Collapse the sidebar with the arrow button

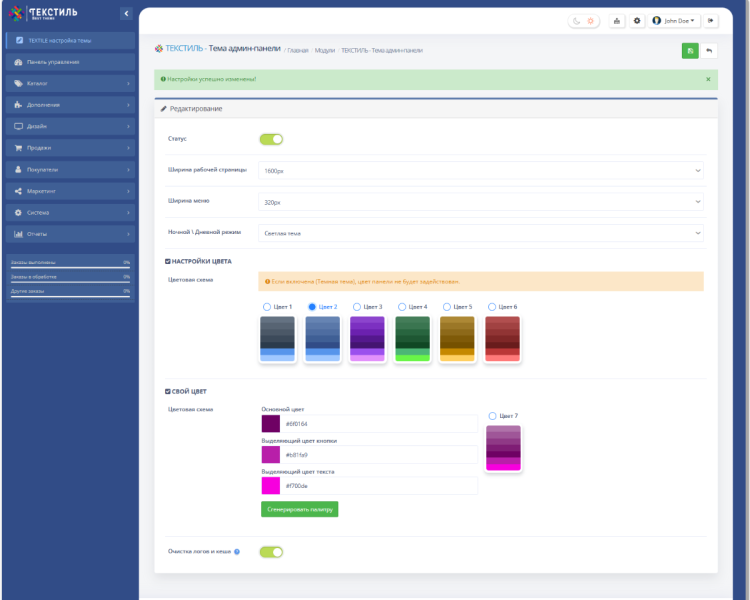click(x=125, y=13)
